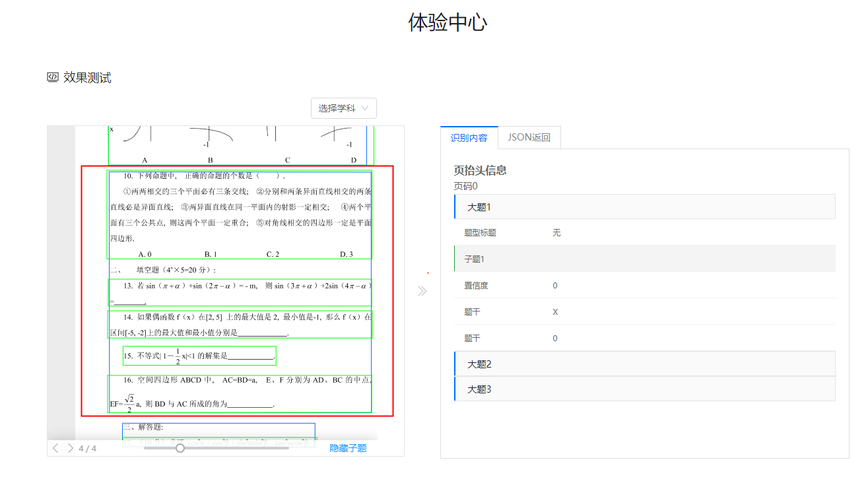Screen dimensions: 868x489
Task: Click the 体验中心 page title
Action: [x=448, y=22]
